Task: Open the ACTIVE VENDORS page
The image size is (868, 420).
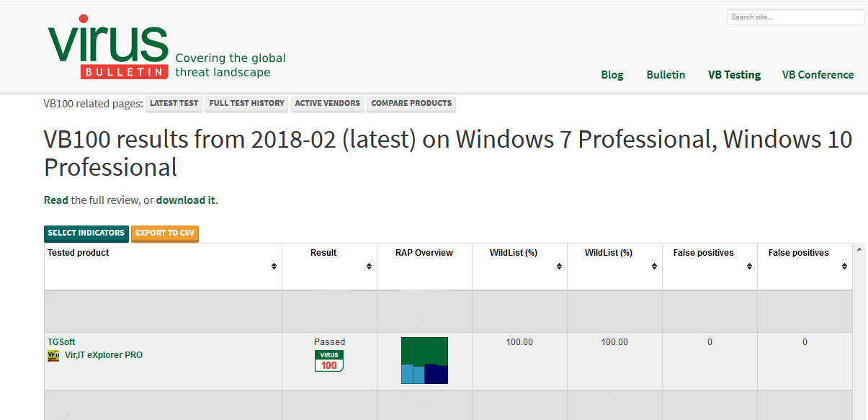Action: (327, 104)
